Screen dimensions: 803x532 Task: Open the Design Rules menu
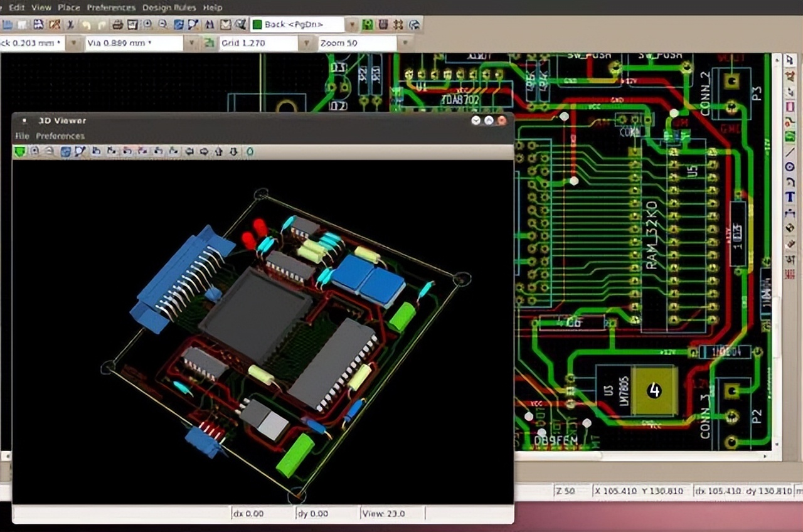[169, 8]
